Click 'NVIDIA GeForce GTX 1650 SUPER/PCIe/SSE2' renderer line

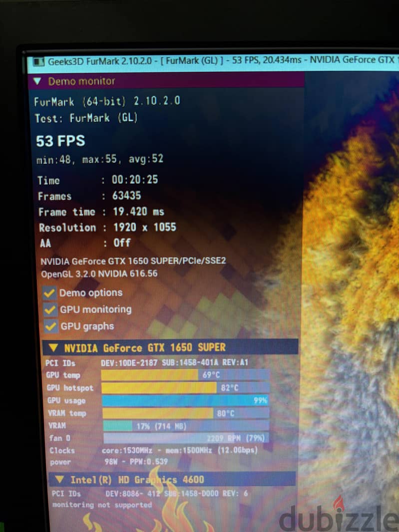133,261
